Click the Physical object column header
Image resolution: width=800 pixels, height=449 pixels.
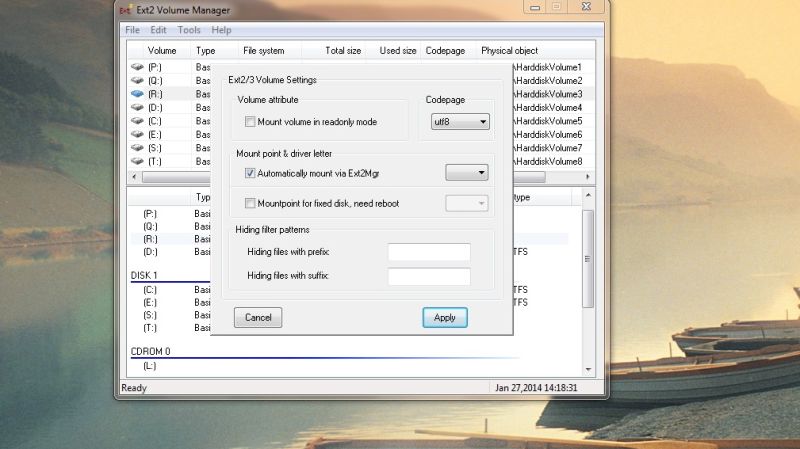tap(509, 51)
